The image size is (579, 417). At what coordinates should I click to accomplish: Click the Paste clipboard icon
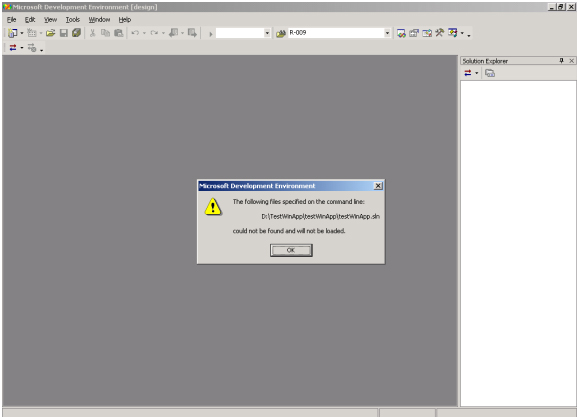pos(118,33)
